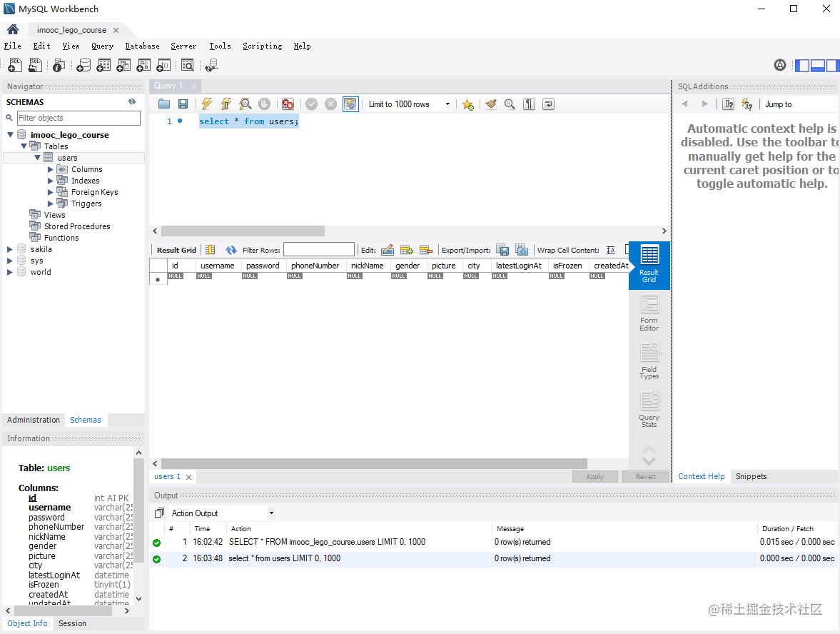Create a new stored procedure toolbar icon
This screenshot has height=634, width=840.
[x=143, y=66]
